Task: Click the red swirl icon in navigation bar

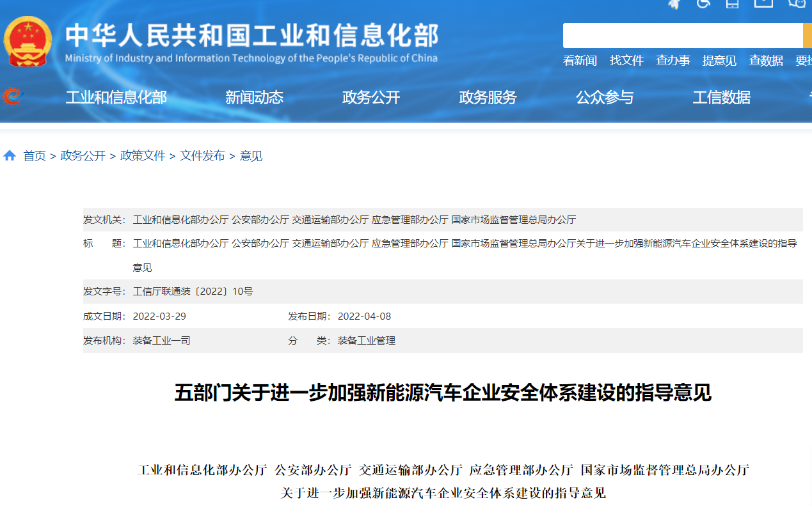Action: pyautogui.click(x=13, y=97)
